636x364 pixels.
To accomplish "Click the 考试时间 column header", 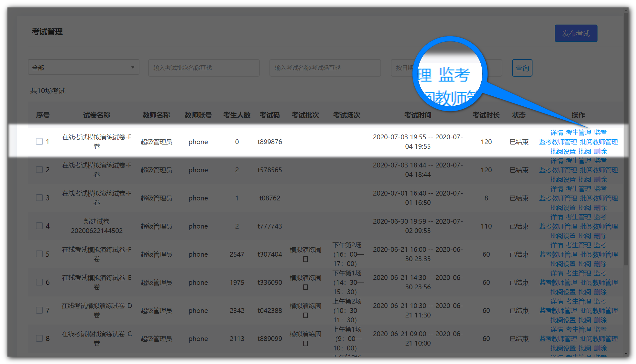I will (418, 115).
